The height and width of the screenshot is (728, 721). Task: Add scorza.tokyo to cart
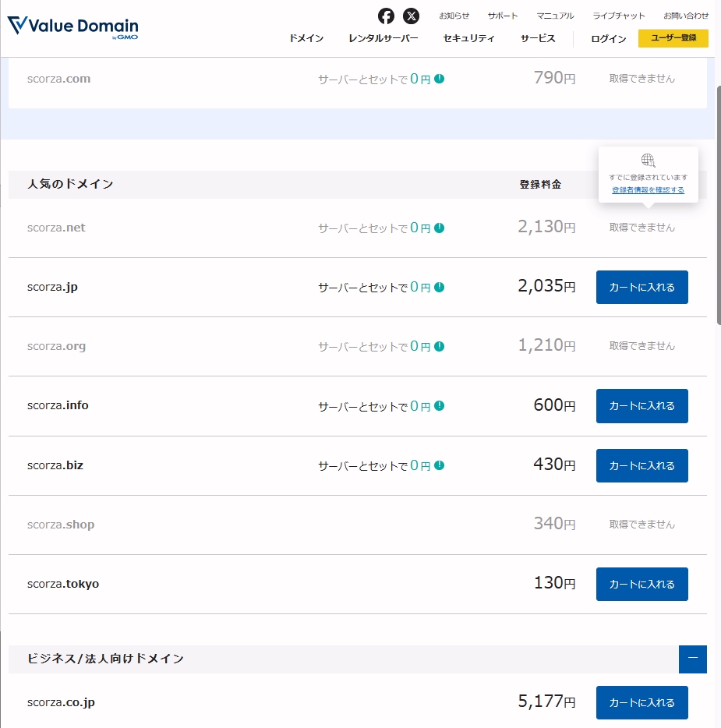pos(642,584)
